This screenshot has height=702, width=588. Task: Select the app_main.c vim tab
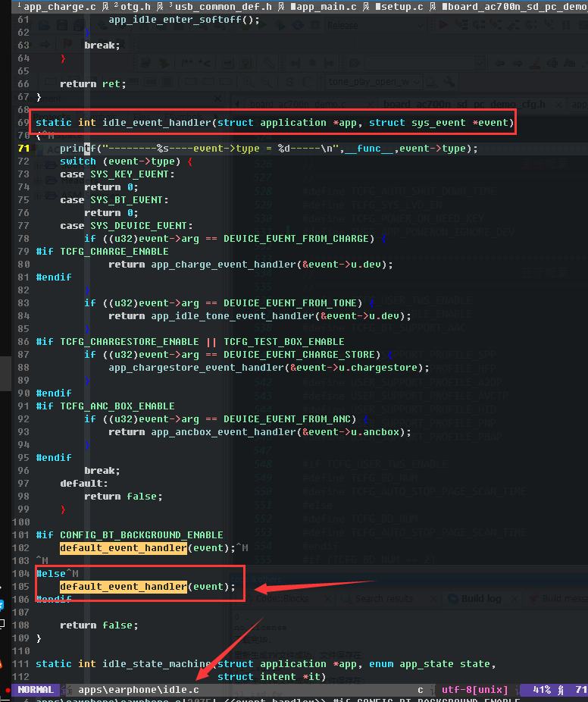(323, 6)
